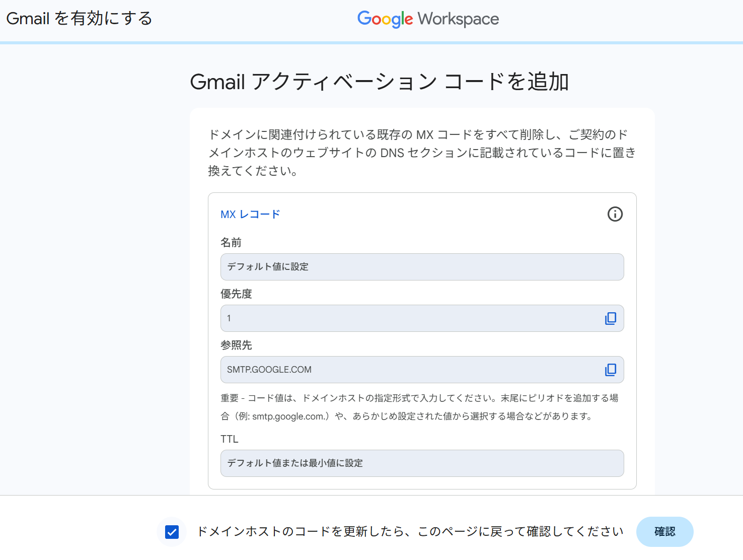Click the TTL field label

click(x=230, y=439)
